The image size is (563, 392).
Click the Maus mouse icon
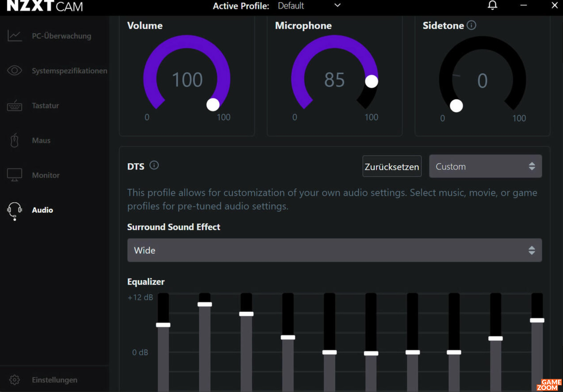click(x=15, y=140)
